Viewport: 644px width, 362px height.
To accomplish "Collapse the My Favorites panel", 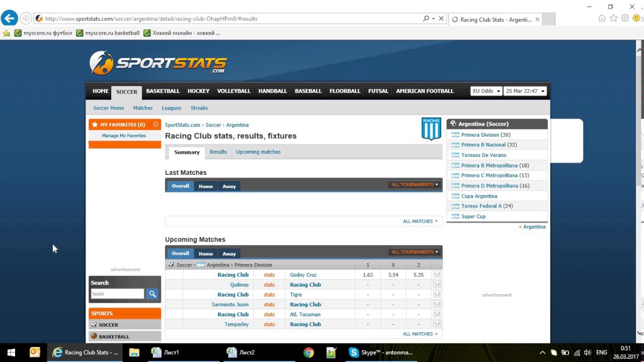I will coord(155,124).
